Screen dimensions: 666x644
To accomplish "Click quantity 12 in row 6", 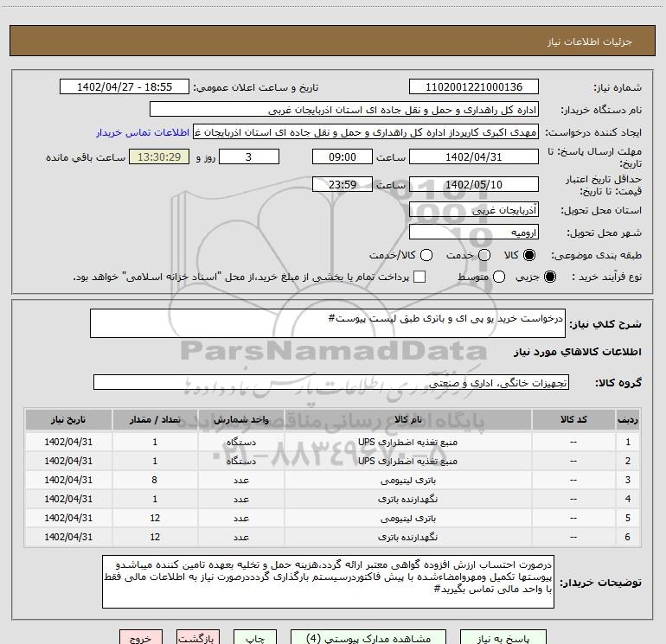I will click(155, 537).
